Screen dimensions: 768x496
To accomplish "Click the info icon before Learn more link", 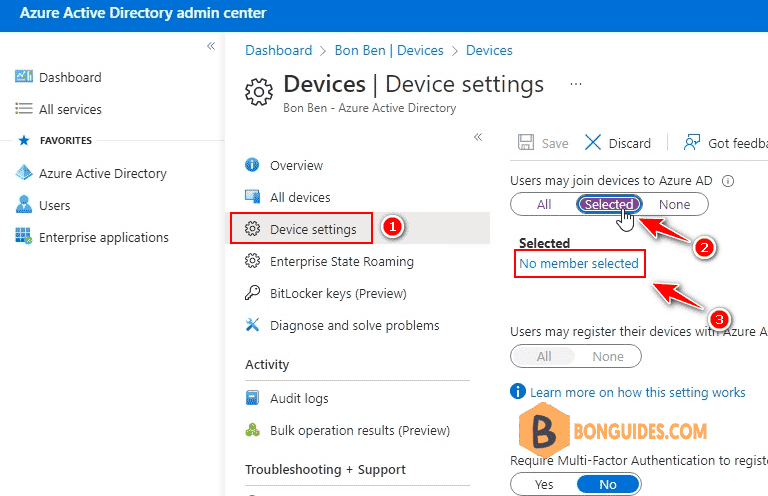I will tap(518, 391).
